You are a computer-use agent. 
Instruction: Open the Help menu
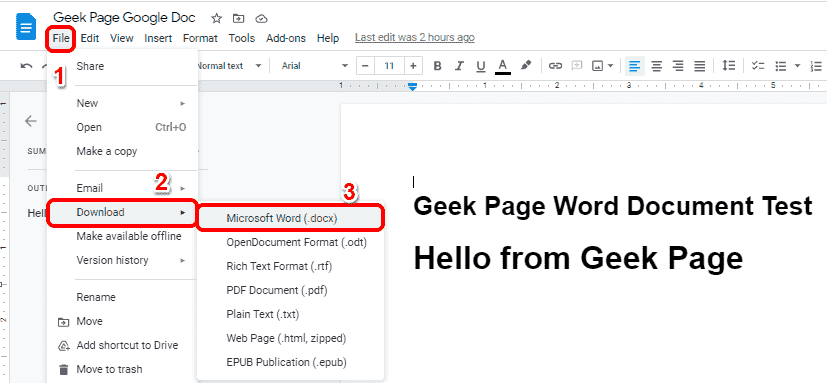328,38
